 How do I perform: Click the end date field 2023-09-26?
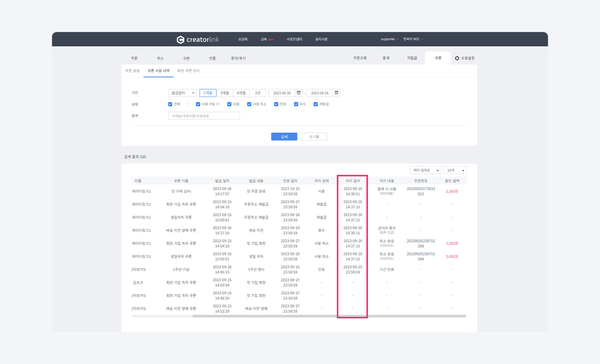(x=320, y=93)
